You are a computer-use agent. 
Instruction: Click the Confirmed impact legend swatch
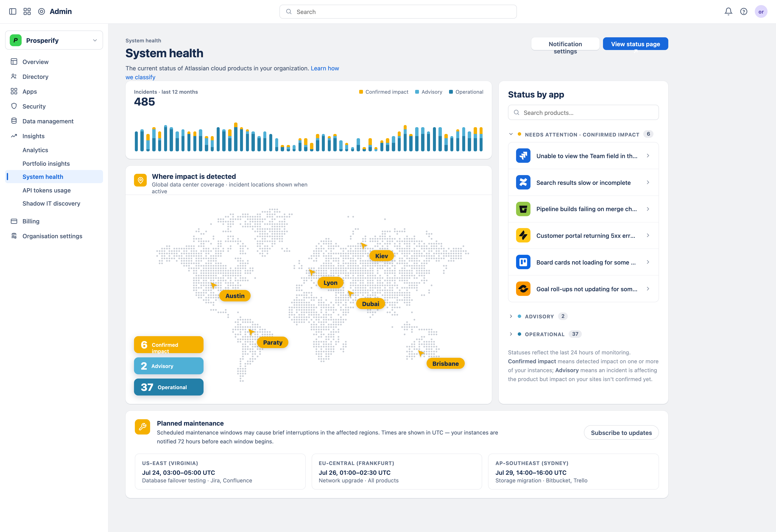(361, 92)
